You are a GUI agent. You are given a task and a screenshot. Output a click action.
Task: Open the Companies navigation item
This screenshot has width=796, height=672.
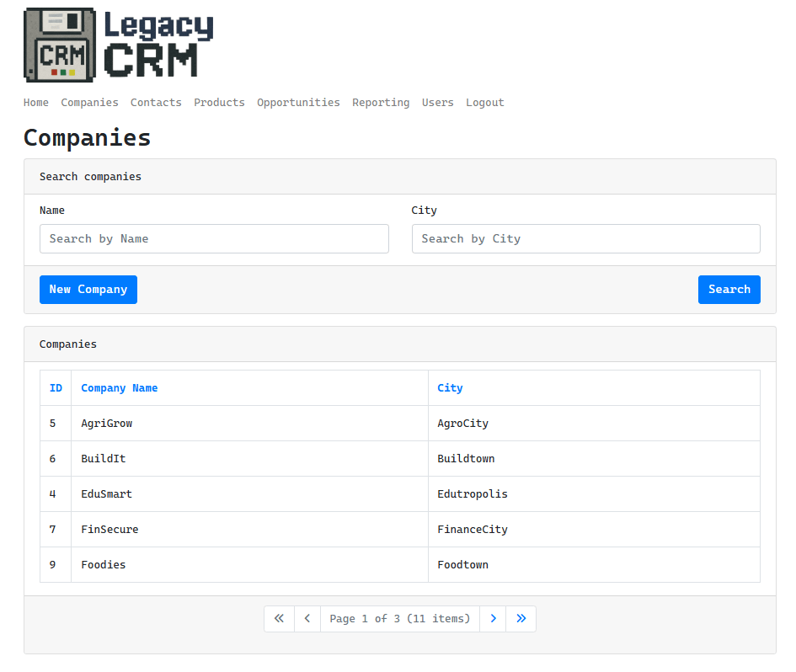89,103
